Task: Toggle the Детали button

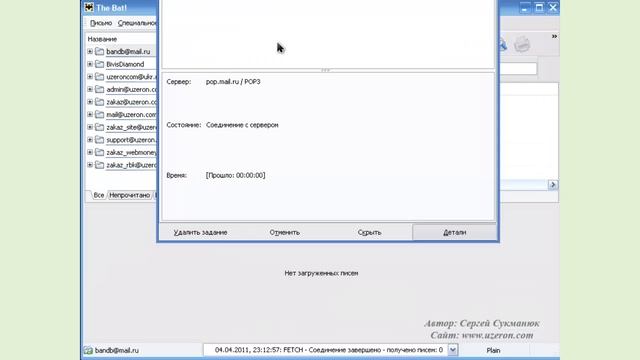Action: (x=454, y=232)
